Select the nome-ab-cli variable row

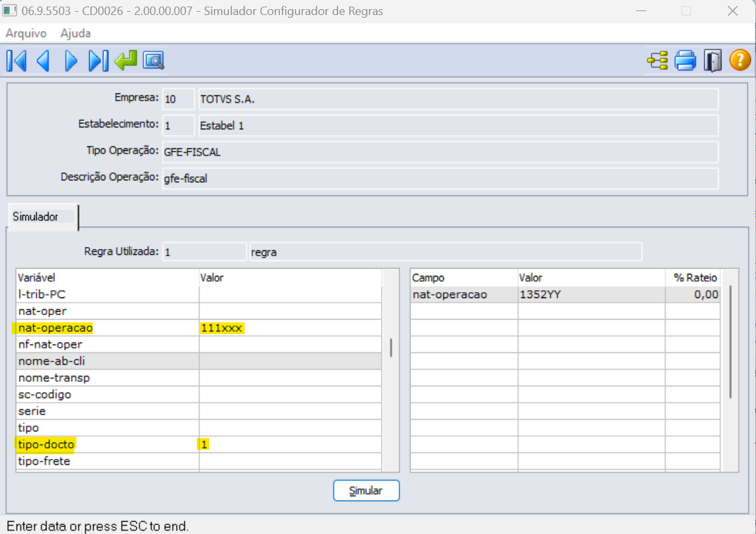(x=199, y=361)
